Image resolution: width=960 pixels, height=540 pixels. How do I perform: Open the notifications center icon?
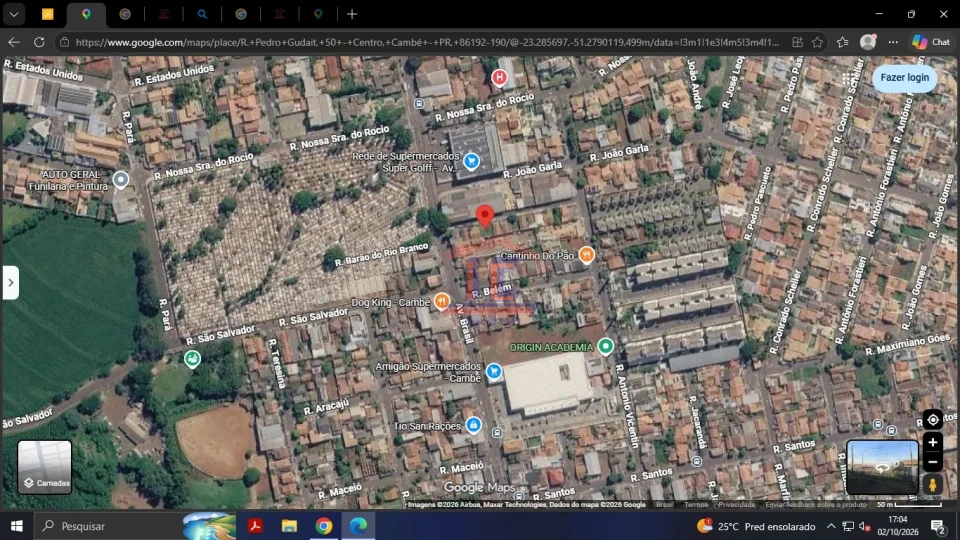[939, 526]
